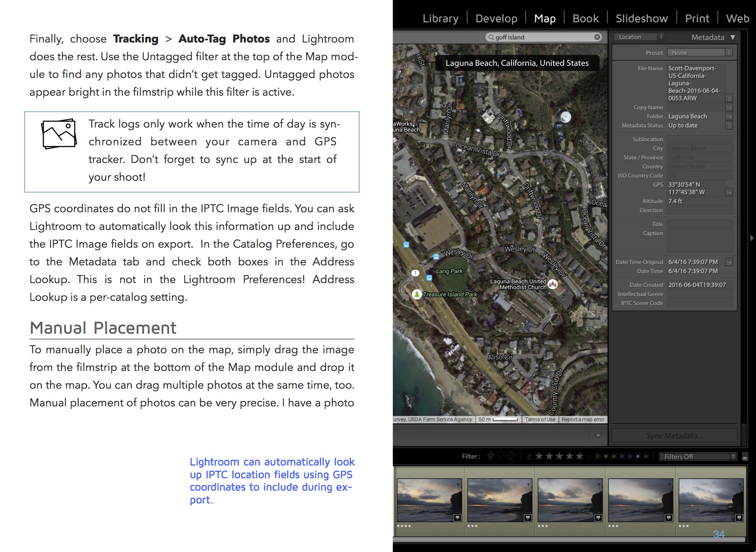
Task: Click the Laguna Beach United Methodist Church marker
Action: pyautogui.click(x=553, y=284)
